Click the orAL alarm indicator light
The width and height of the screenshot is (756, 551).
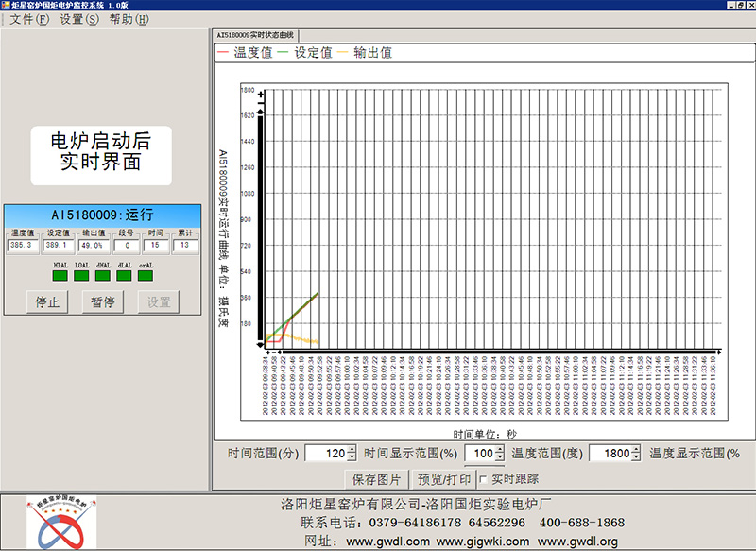pos(144,274)
